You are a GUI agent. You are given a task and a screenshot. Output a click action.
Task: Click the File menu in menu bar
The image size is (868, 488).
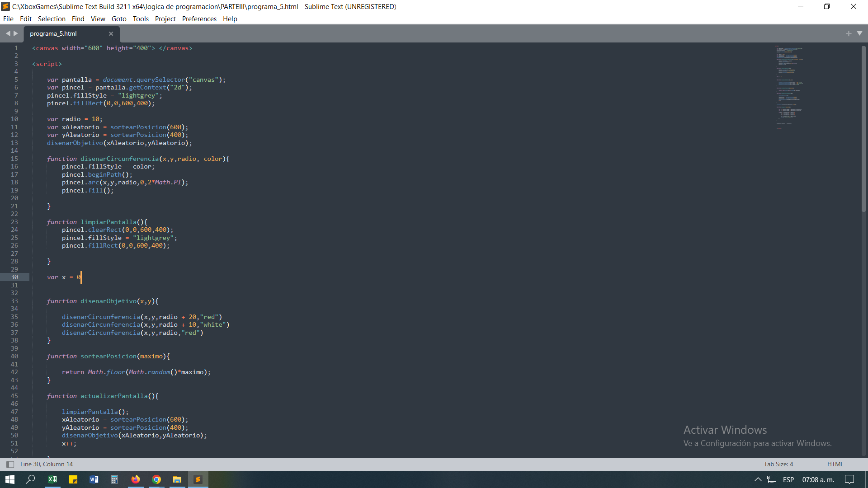9,19
